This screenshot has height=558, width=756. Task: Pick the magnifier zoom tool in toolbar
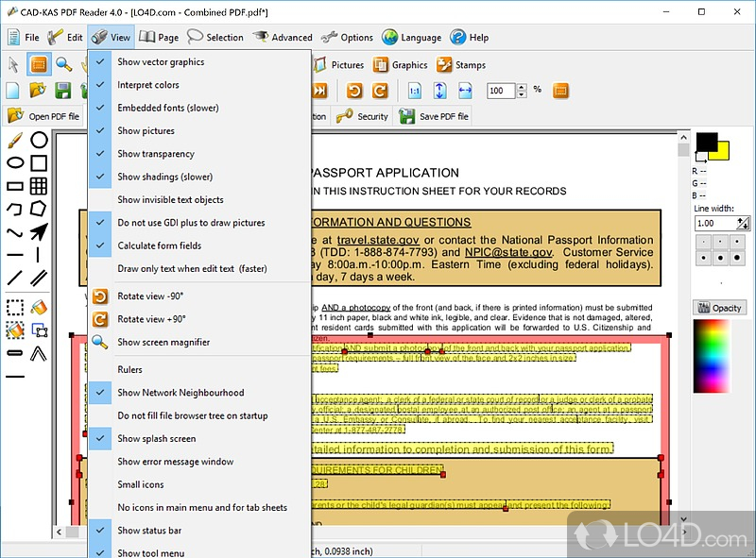pos(63,64)
